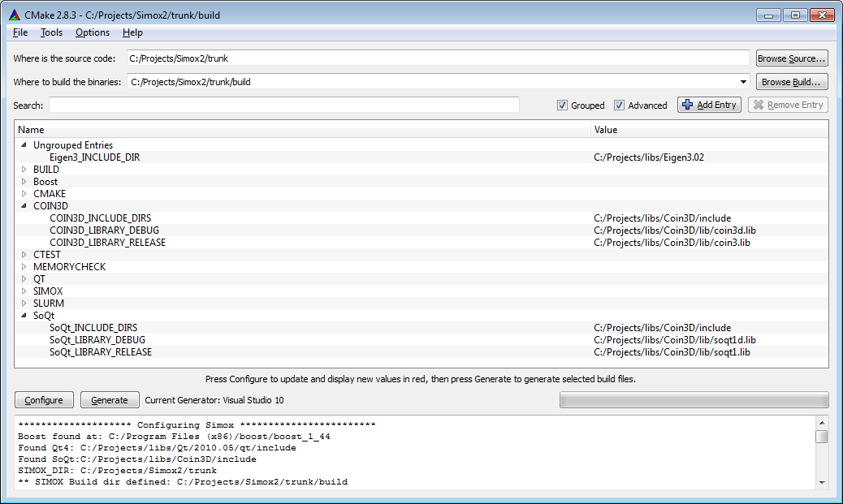Click the Generate button
This screenshot has height=504, width=843.
tap(110, 400)
